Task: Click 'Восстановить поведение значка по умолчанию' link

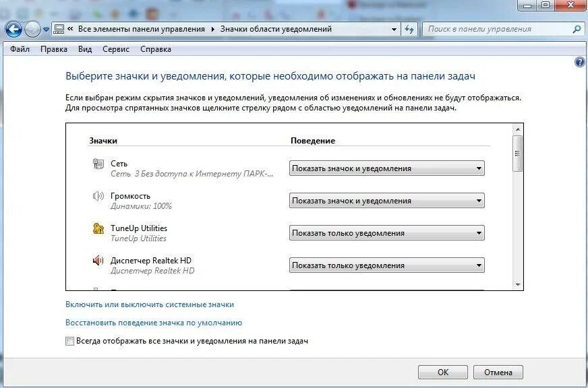Action: [154, 323]
